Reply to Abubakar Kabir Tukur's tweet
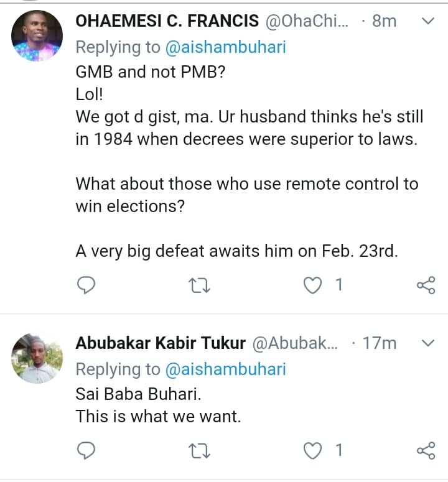This screenshot has width=448, height=482. point(86,450)
